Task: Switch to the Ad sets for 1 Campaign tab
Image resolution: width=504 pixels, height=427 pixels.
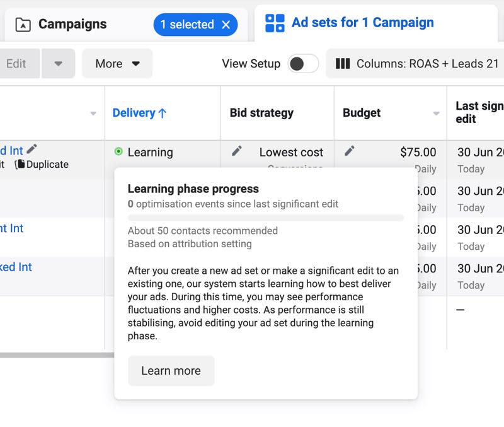Action: point(364,22)
